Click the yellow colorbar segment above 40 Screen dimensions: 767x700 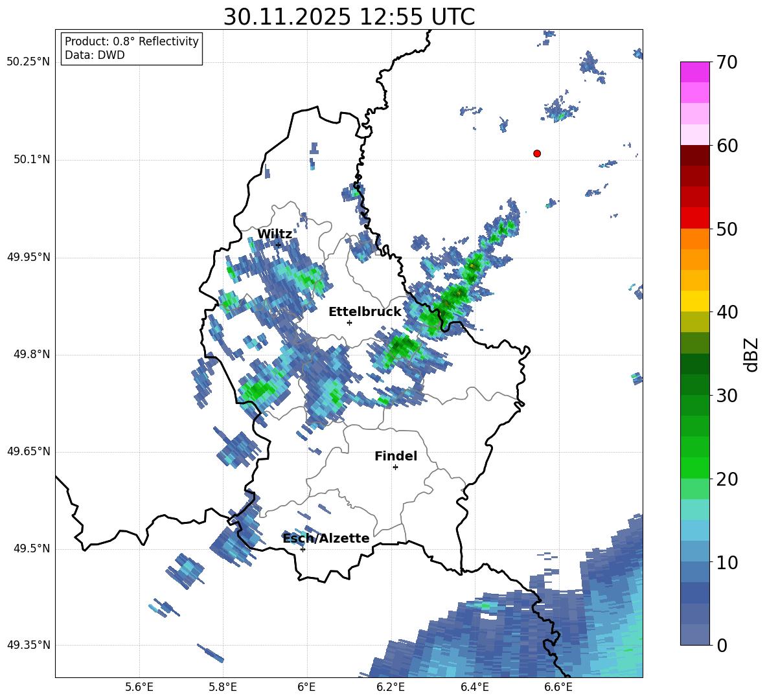tap(695, 301)
